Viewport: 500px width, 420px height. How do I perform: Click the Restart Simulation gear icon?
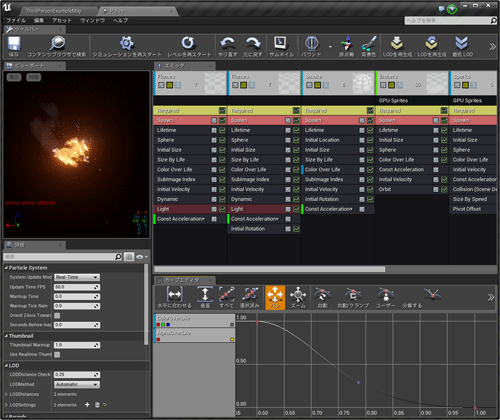[127, 43]
